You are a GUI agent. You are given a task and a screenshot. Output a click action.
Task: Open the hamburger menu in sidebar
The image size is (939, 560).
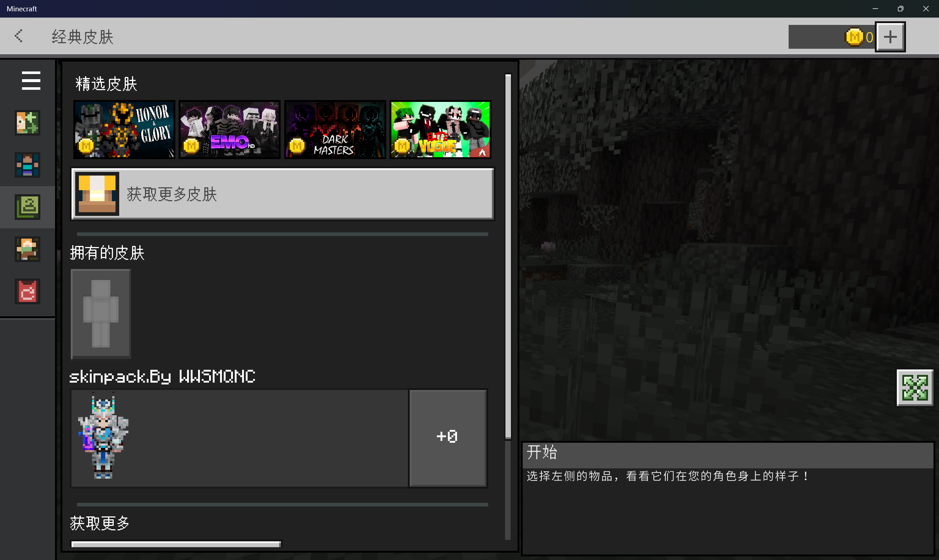point(31,80)
